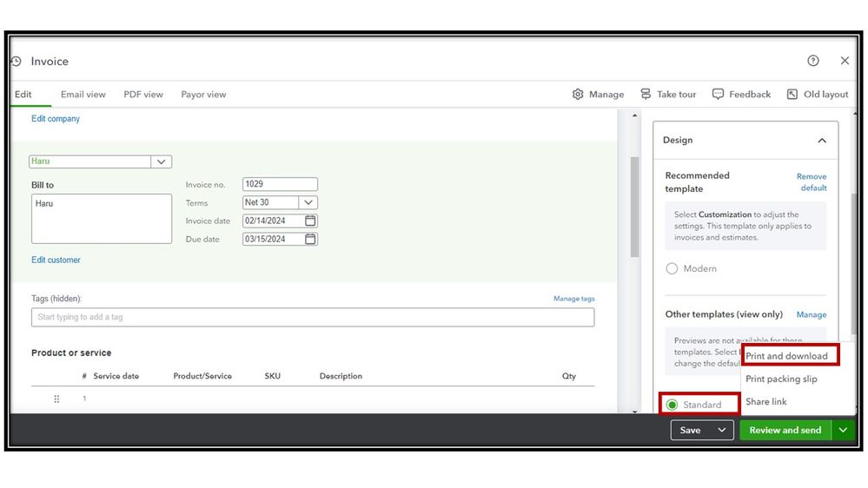Expand the Haru customer dropdown arrow
Viewport: 868px width, 488px height.
[161, 162]
